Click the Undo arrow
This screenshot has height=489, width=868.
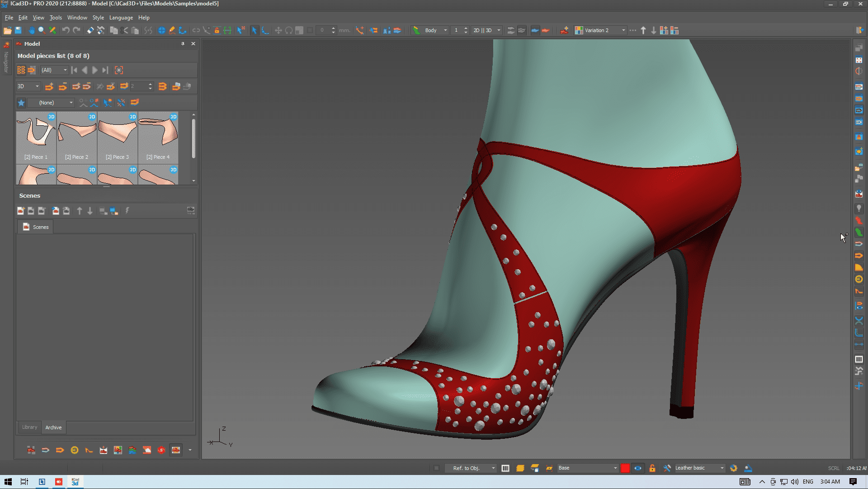tap(66, 30)
